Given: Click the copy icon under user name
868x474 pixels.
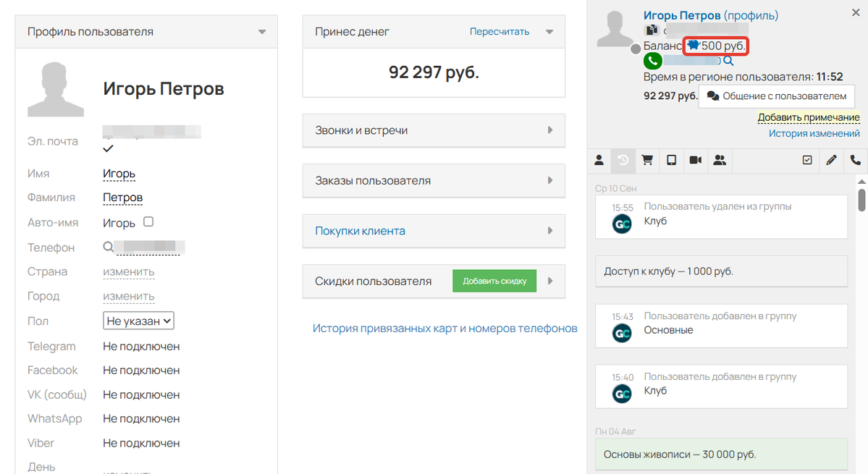Looking at the screenshot, I should (652, 30).
